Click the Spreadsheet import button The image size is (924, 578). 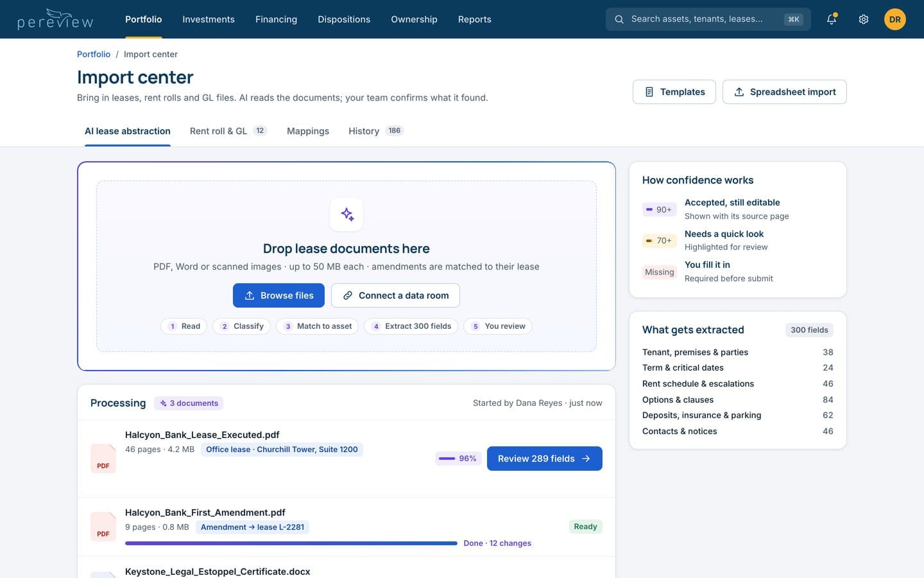tap(785, 92)
